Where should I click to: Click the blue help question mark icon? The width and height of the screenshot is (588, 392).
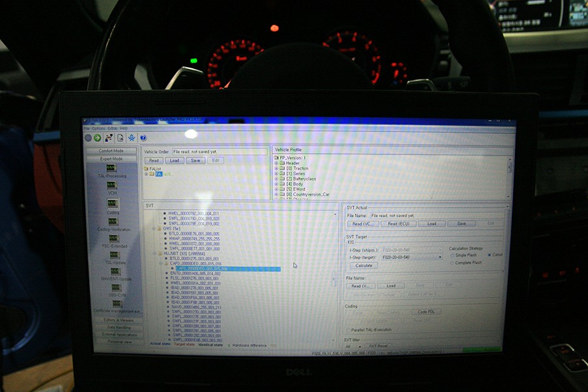click(x=143, y=138)
